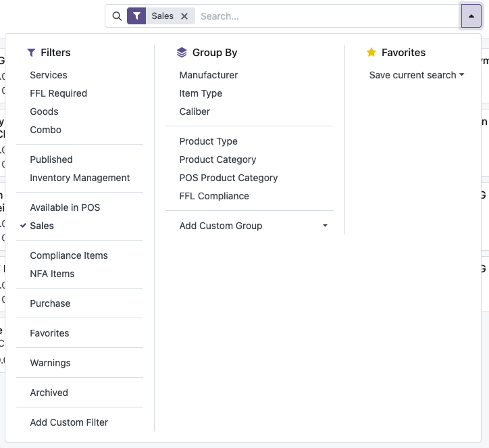Open Save current search dropdown
Image resolution: width=489 pixels, height=448 pixels.
(417, 75)
